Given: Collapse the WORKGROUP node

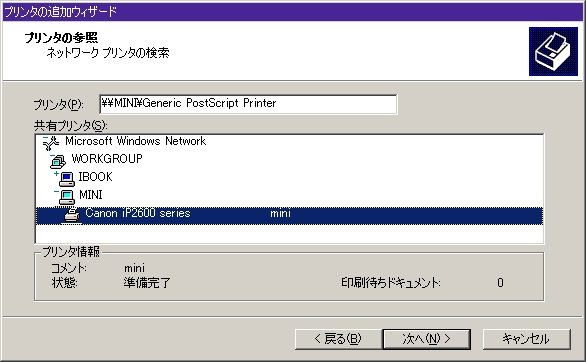Looking at the screenshot, I should point(52,156).
